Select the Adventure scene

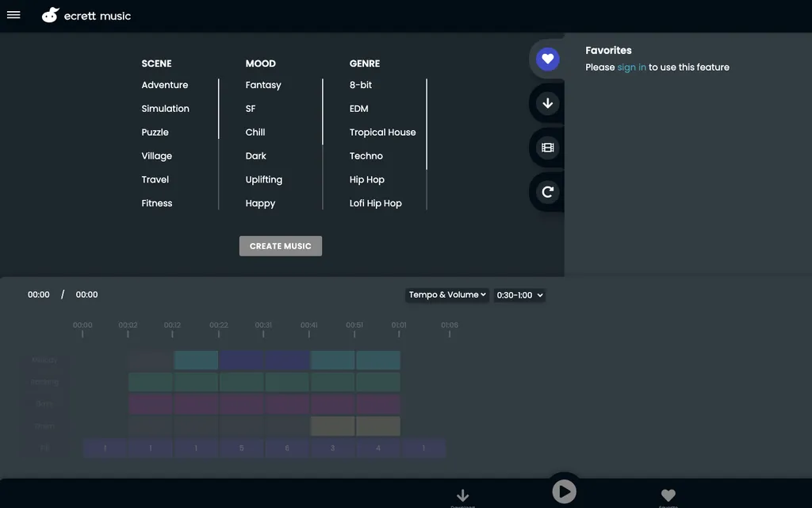click(165, 85)
